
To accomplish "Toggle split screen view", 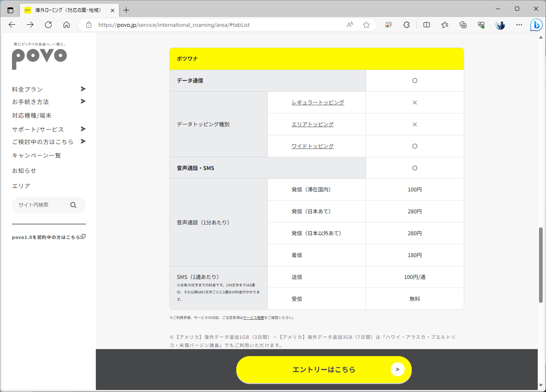I will (427, 25).
